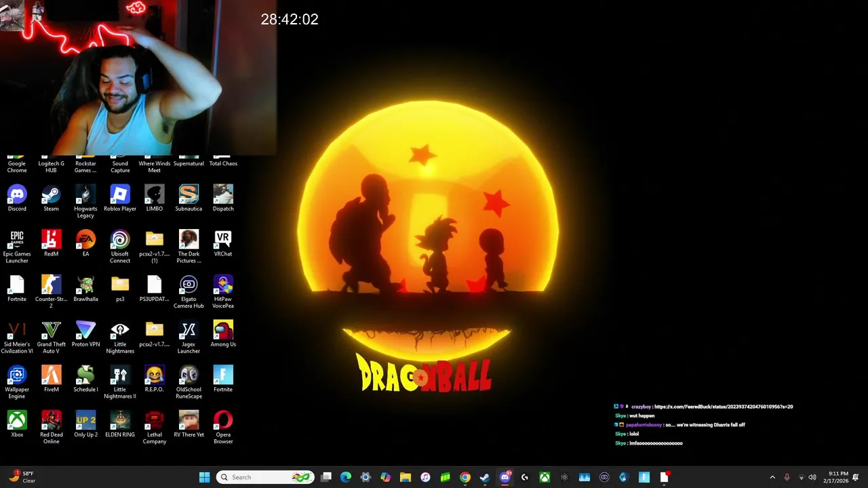Open the notification bell
The image size is (868, 488).
(856, 477)
